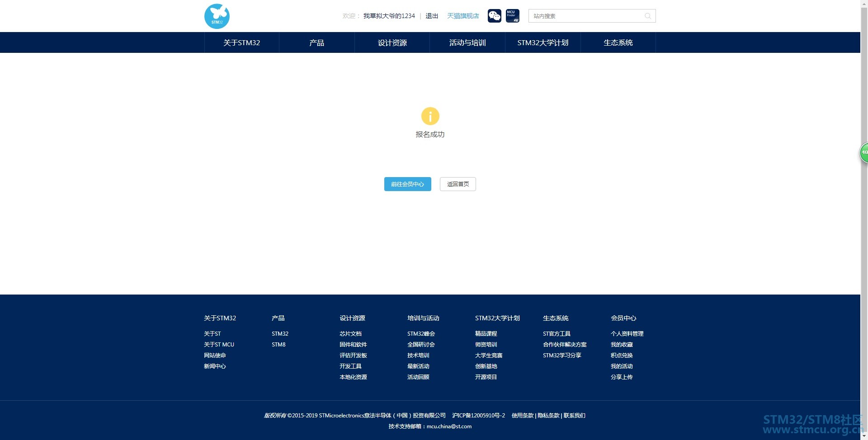
Task: Open footer link 本地化资源
Action: (354, 377)
